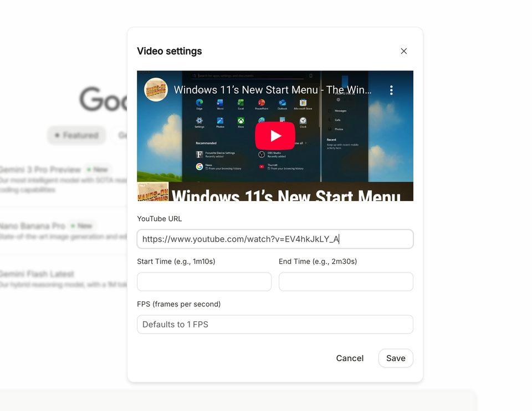Play the Windows 11 Start Menu video
The image size is (532, 411).
pyautogui.click(x=275, y=135)
